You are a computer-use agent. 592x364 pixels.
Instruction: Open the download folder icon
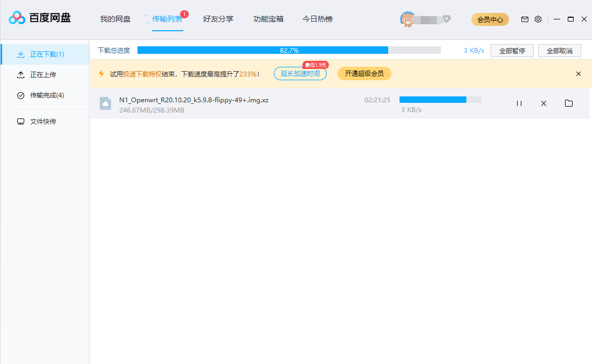[569, 103]
